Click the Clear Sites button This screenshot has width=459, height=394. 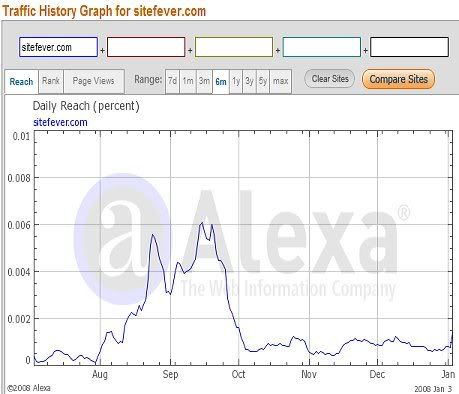click(330, 79)
